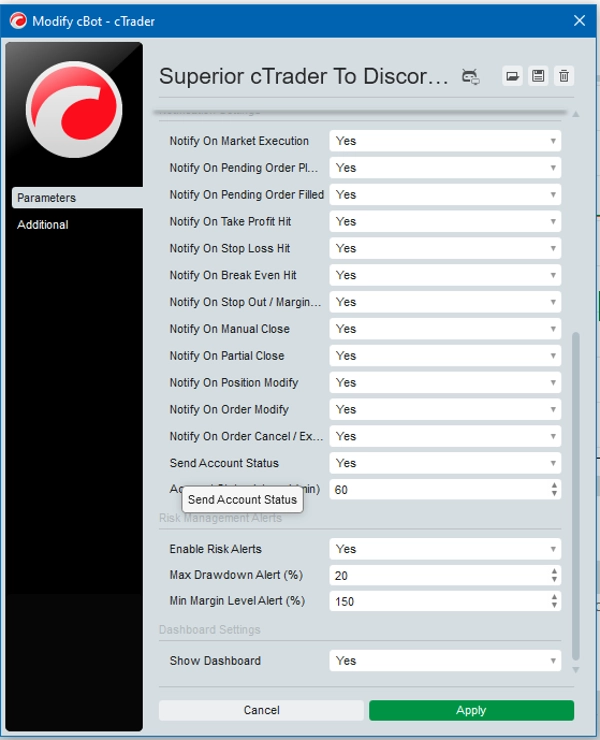Screen dimensions: 600x740
Task: Open the Send Account Status dropdown
Action: point(445,464)
